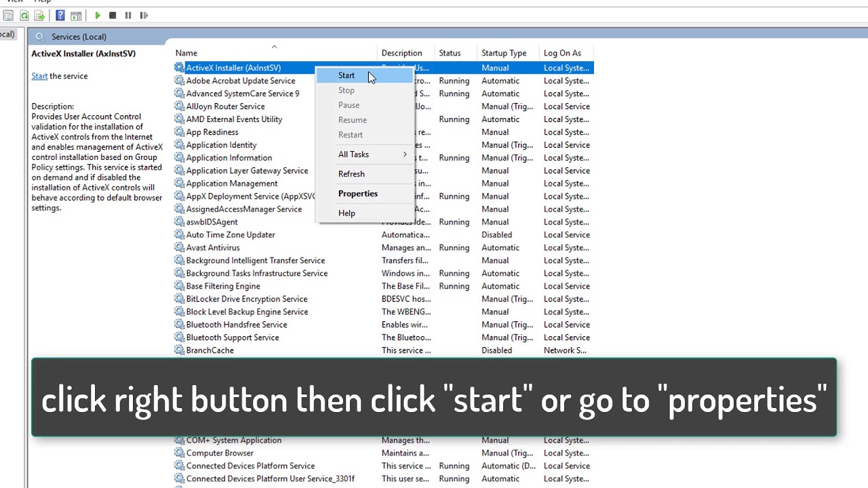Viewport: 868px width, 488px height.
Task: Click the Show/Hide Action Pane toolbar icon
Action: pyautogui.click(x=76, y=15)
